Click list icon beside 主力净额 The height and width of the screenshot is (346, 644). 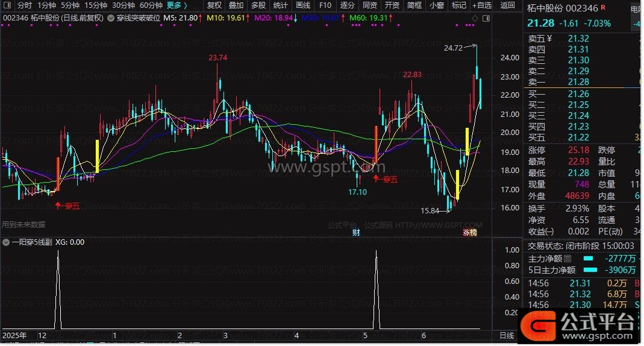click(567, 259)
